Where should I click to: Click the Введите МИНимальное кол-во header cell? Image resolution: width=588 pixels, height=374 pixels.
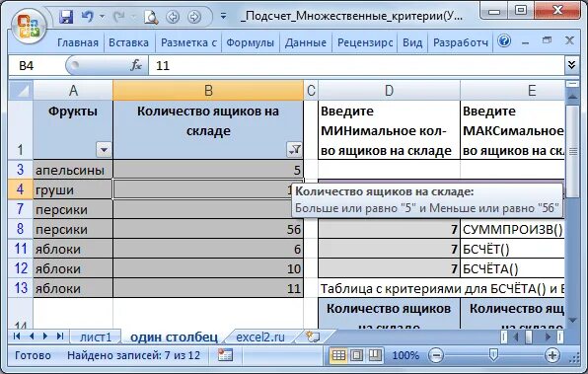(389, 130)
